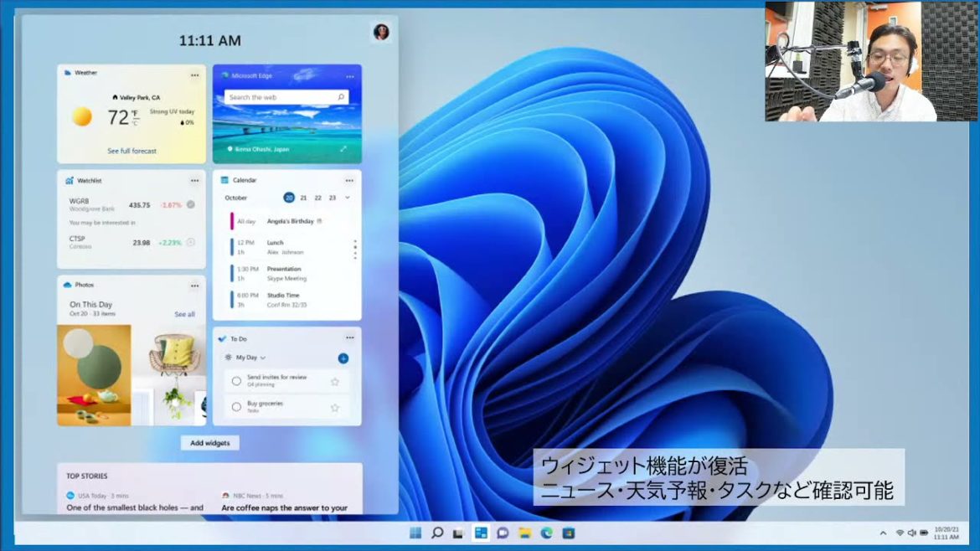Open the Photos widget more options menu

[x=194, y=286]
